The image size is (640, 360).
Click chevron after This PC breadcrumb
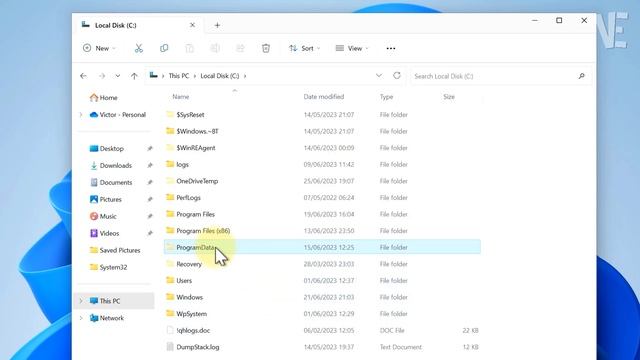pos(195,76)
